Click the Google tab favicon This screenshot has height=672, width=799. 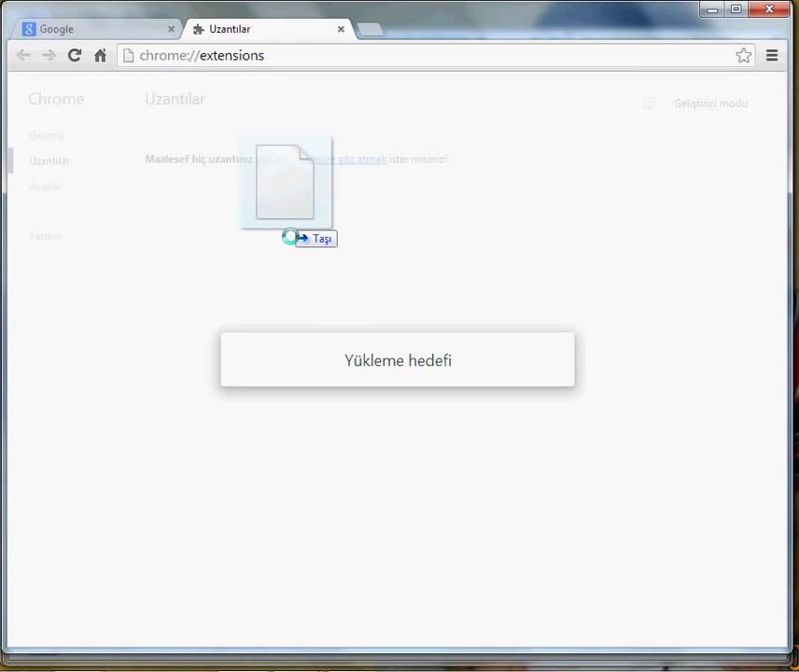point(29,29)
